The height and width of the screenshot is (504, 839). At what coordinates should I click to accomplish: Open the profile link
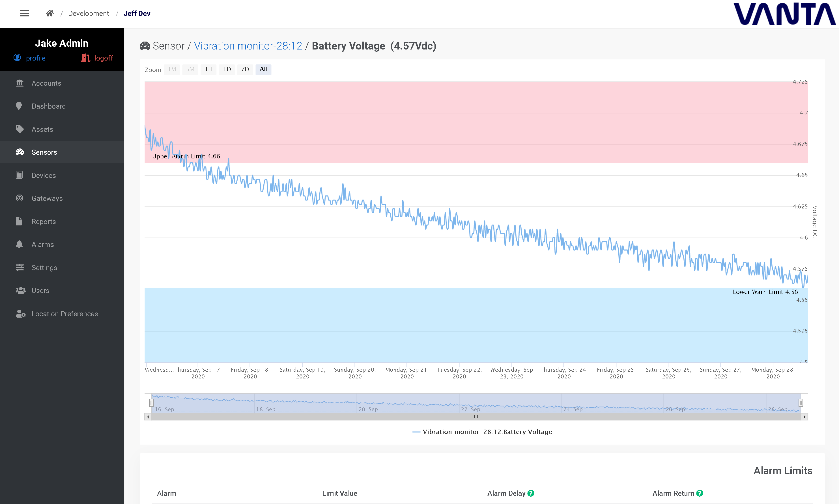click(35, 58)
